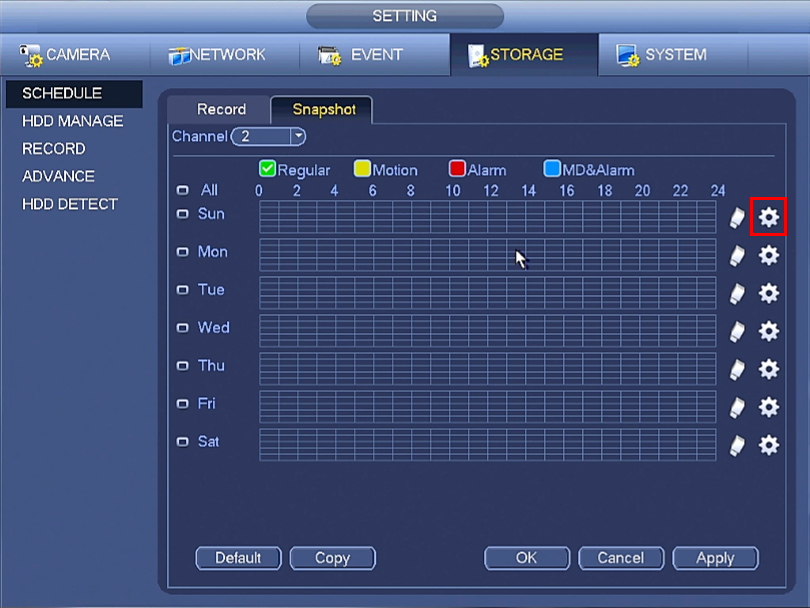Viewport: 810px width, 608px height.
Task: Open ADVANCE in the sidebar
Action: [58, 177]
